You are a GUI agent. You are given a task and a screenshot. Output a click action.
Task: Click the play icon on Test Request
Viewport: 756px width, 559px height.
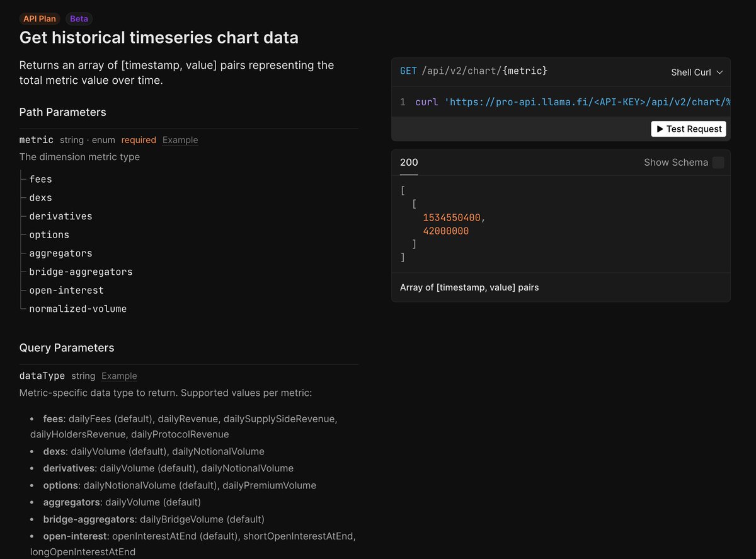(660, 129)
